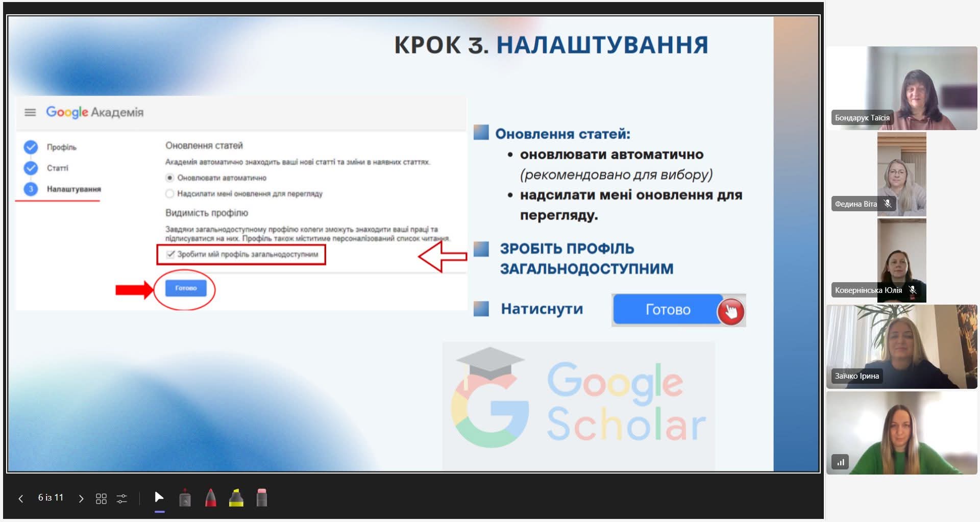Choose the yellow highlighter tool
This screenshot has width=980, height=522.
236,498
